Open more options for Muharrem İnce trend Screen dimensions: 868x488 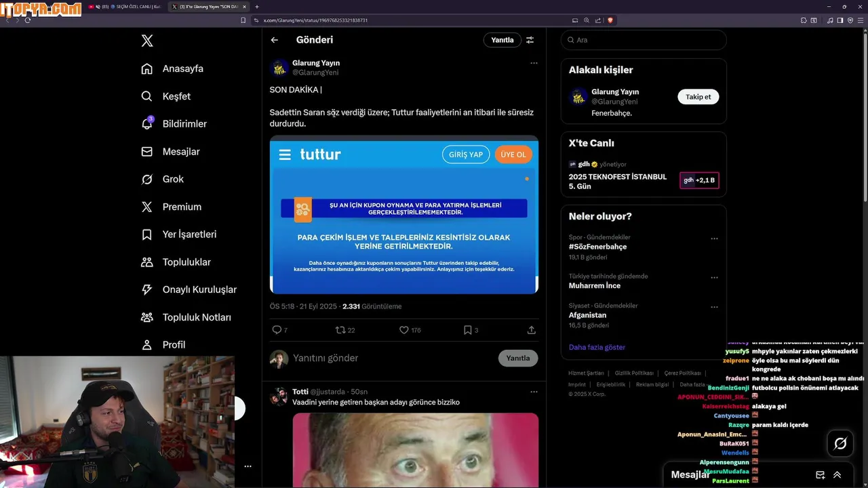pyautogui.click(x=714, y=277)
